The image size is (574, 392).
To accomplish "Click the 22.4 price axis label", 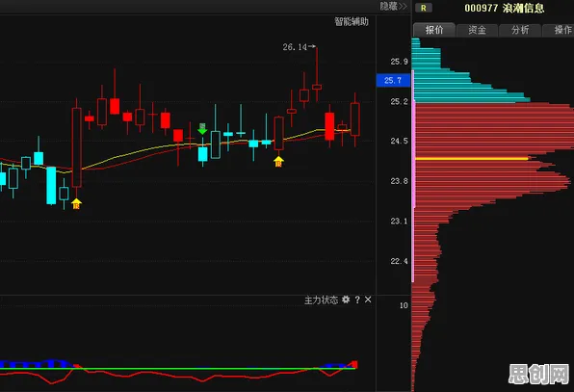I will click(x=399, y=261).
